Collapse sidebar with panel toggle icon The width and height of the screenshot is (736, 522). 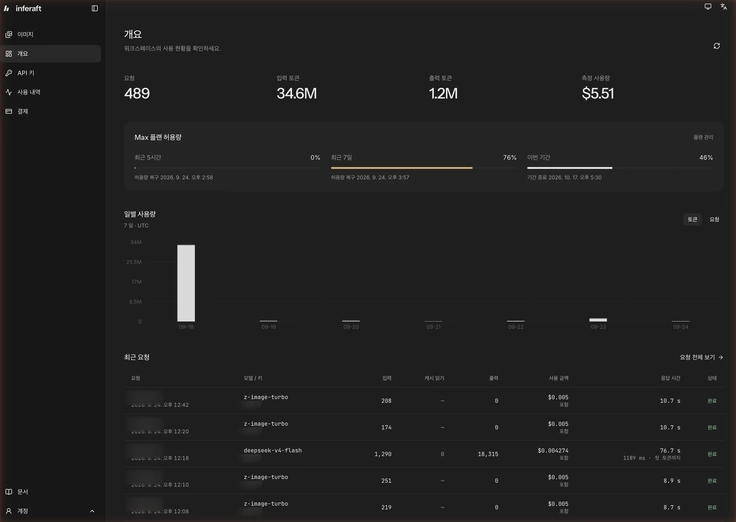[x=95, y=8]
